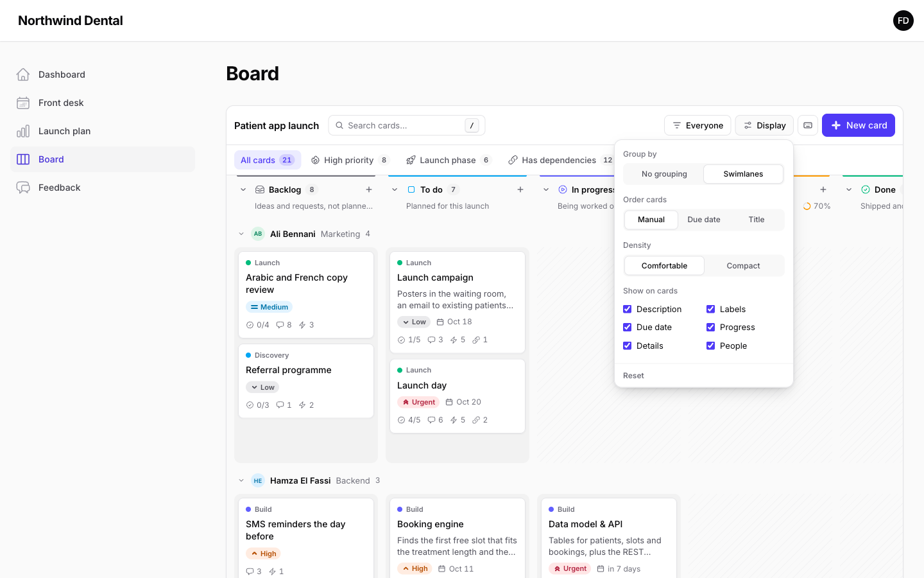Viewport: 924px width, 578px height.
Task: Collapse the Backlog column chevron
Action: (x=243, y=189)
